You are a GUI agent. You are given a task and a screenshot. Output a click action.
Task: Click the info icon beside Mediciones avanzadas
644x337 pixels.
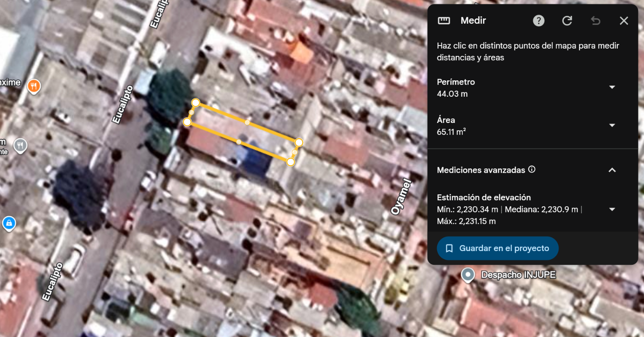532,169
